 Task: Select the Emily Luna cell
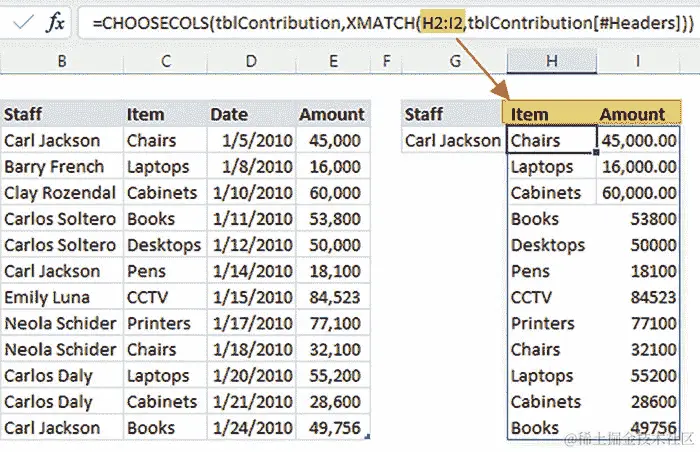click(62, 297)
